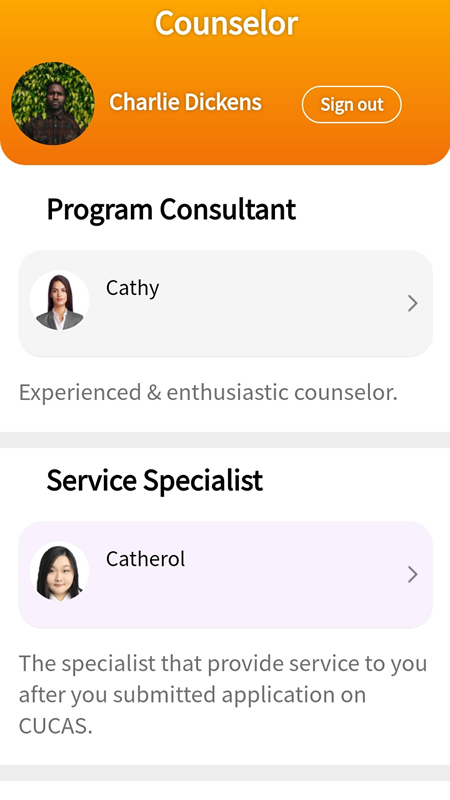Open the Cathy consultant card
Viewport: 450px width, 800px height.
click(x=226, y=303)
